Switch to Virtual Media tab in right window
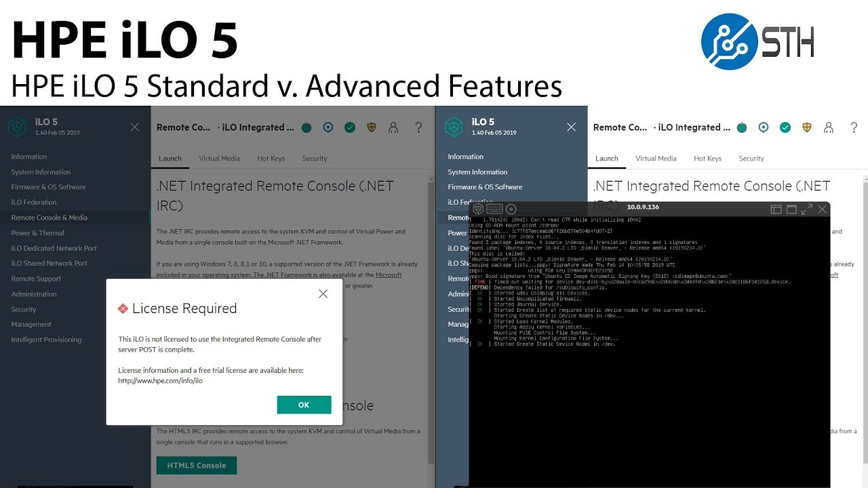868x488 pixels. (656, 159)
